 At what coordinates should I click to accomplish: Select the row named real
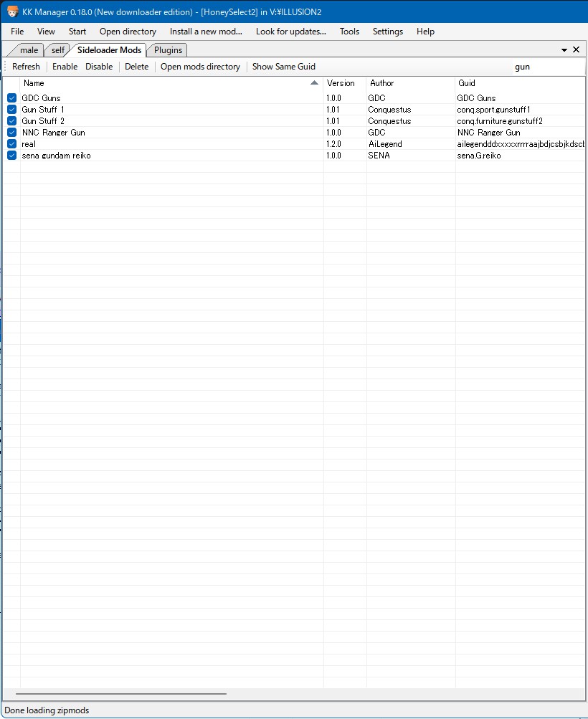coord(29,143)
